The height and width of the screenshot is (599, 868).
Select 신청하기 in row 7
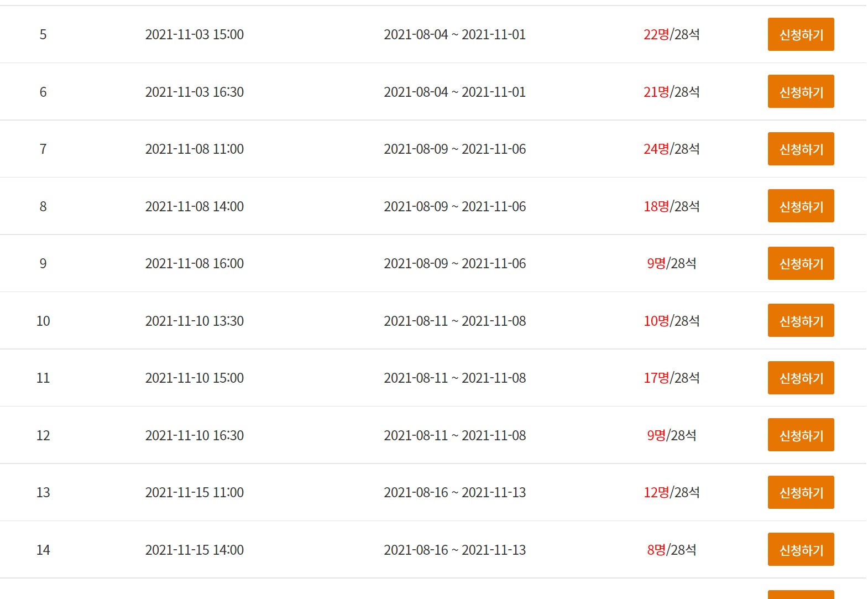pos(801,149)
